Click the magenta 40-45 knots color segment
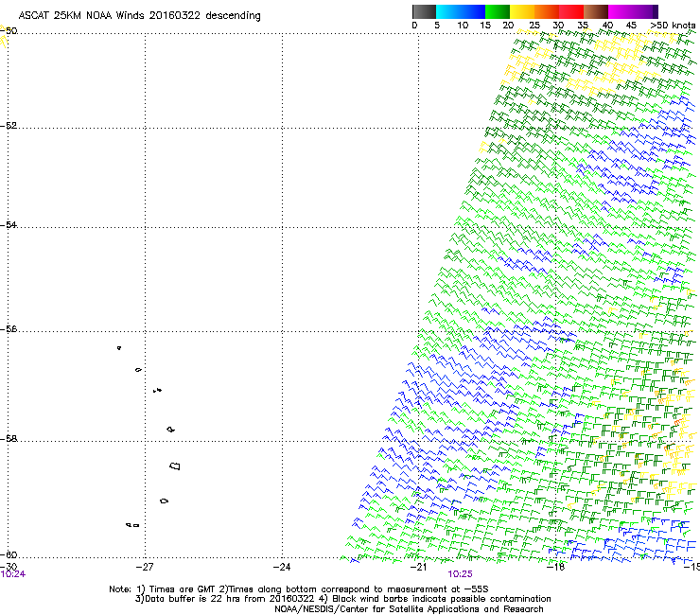The height and width of the screenshot is (615, 700). [621, 11]
